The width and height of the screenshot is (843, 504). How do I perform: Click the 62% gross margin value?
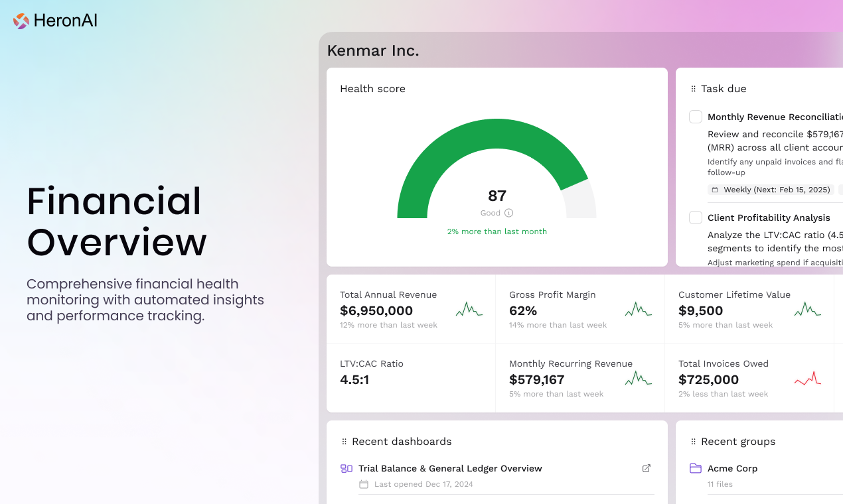(x=523, y=310)
